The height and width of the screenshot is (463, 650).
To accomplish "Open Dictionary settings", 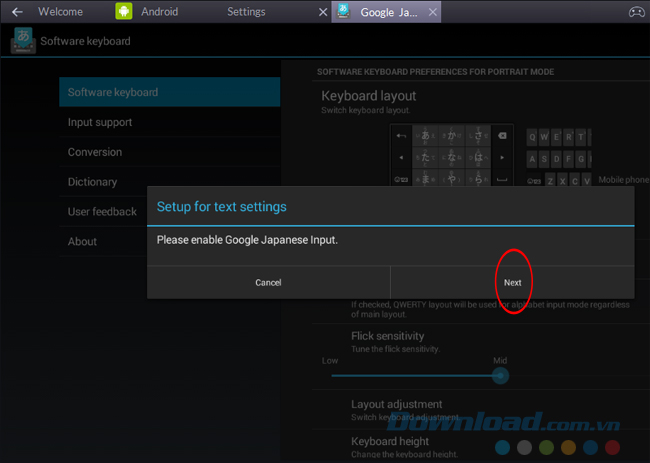I will (x=170, y=182).
